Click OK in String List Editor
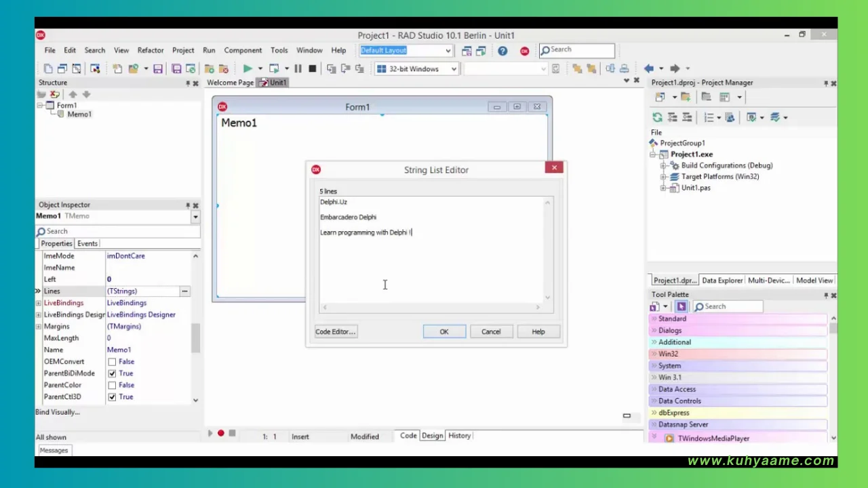 point(444,331)
